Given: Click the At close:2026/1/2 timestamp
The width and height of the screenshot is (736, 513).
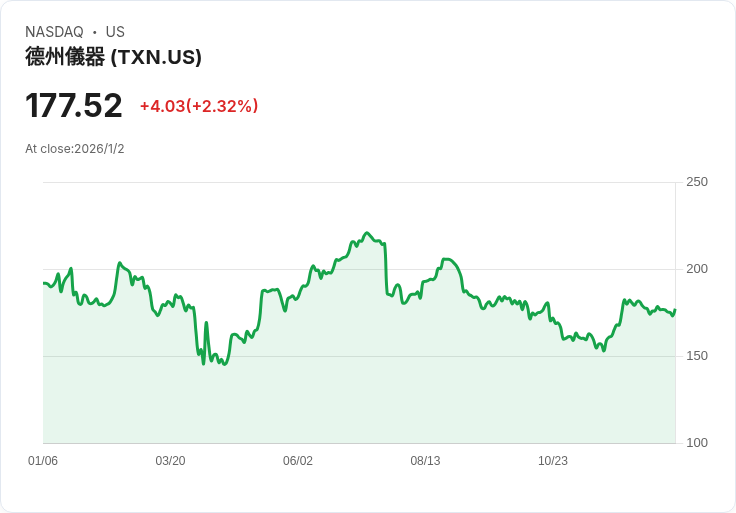Looking at the screenshot, I should pyautogui.click(x=75, y=149).
